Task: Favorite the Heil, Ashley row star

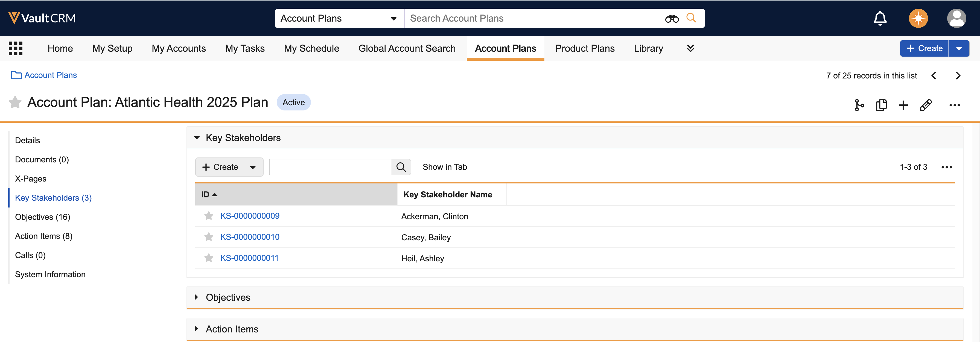Action: click(x=208, y=258)
